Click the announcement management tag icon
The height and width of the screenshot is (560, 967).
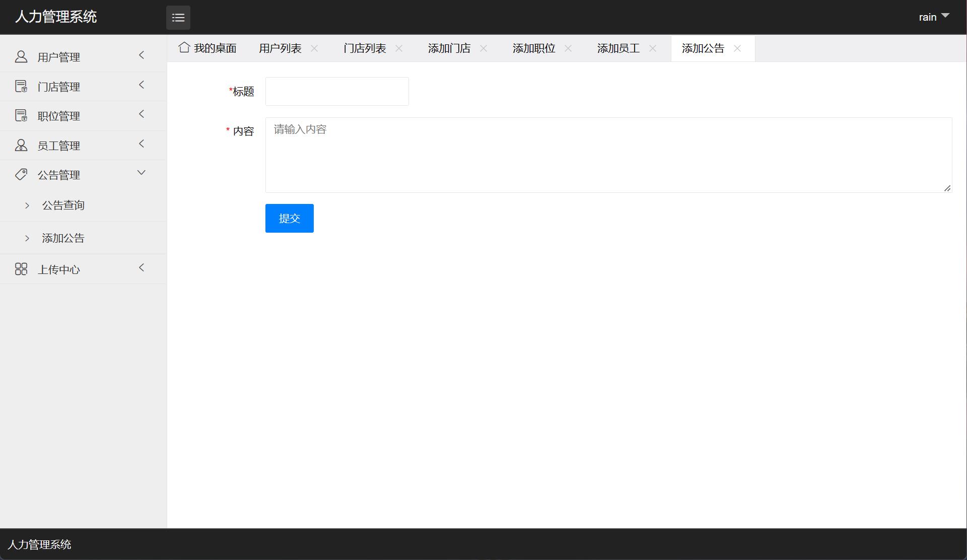(x=21, y=174)
